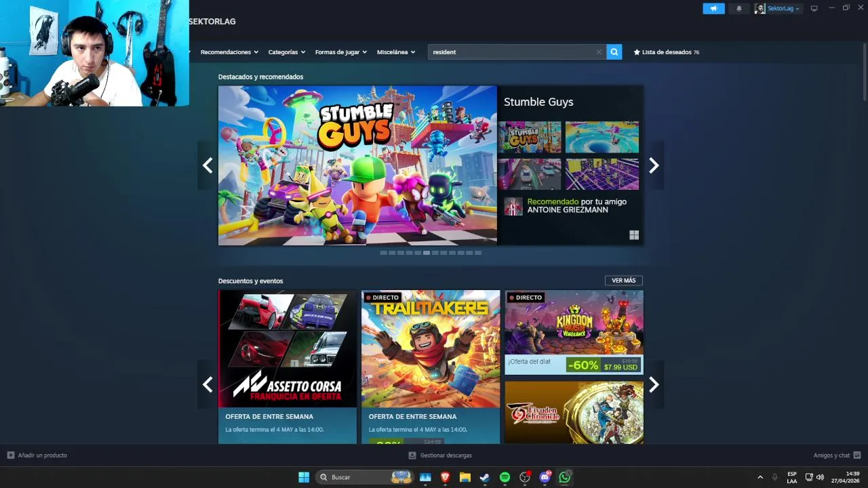
Task: View Stumble Guys purple arena screenshot thumbnail
Action: (x=602, y=174)
